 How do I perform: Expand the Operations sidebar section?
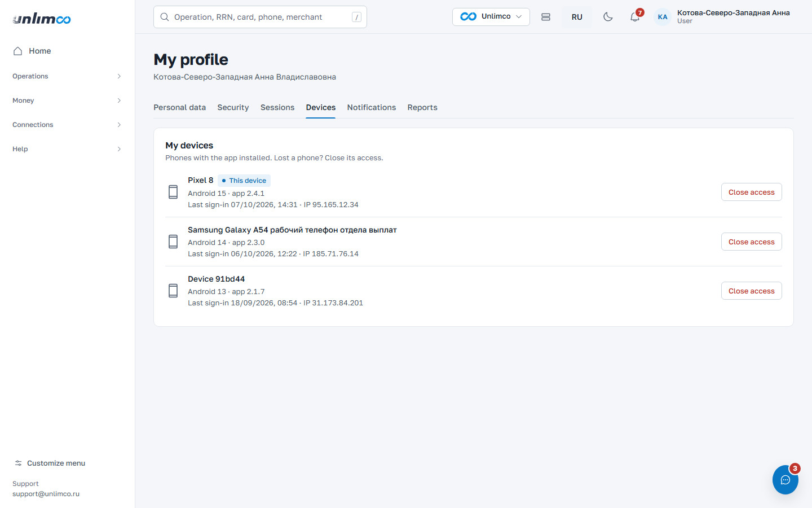tap(68, 76)
